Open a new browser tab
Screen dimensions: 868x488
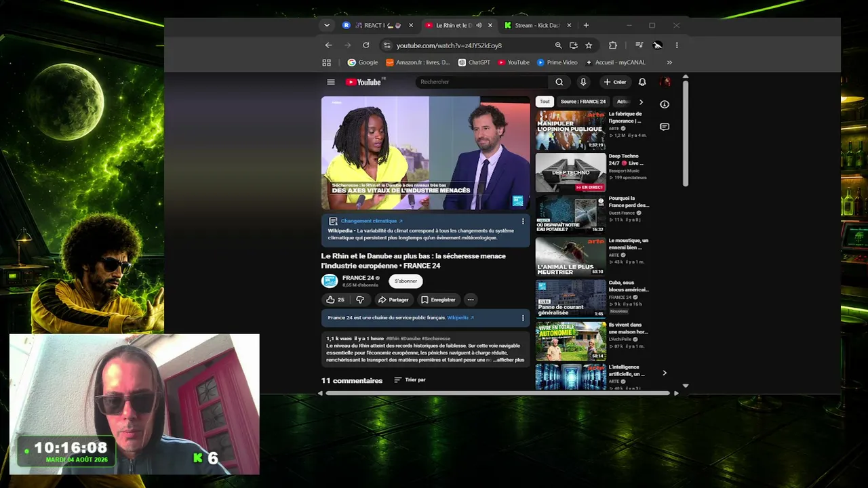[x=586, y=26]
